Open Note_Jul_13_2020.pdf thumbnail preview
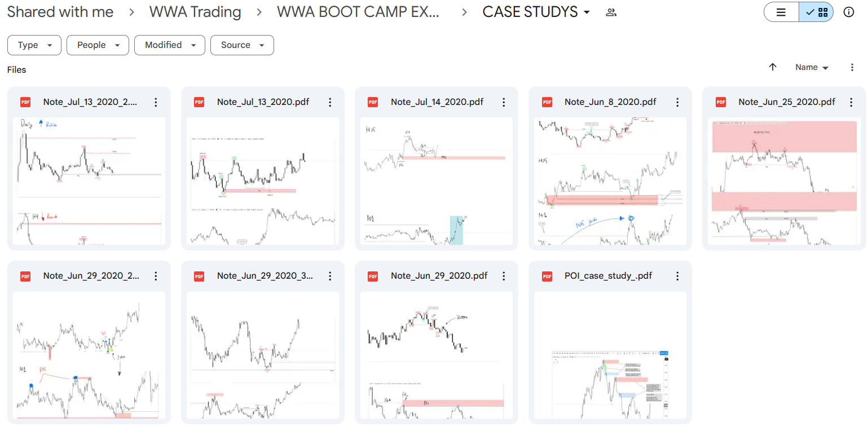 point(262,181)
